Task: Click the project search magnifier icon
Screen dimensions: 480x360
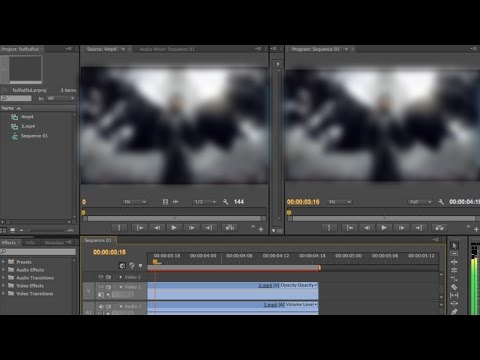Action: (x=4, y=98)
